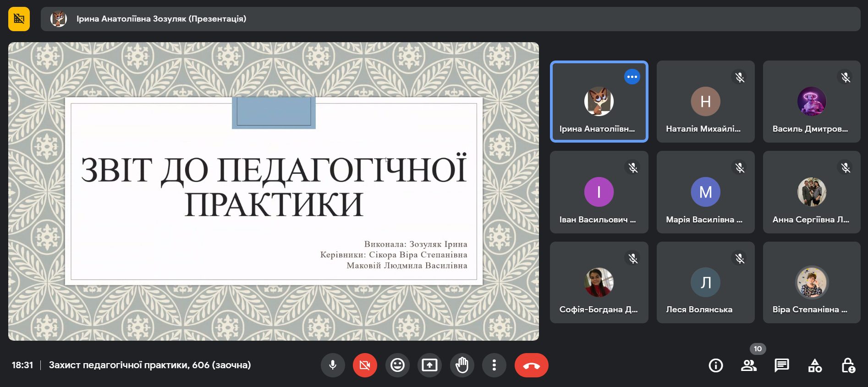The height and width of the screenshot is (387, 868).
Task: Select Анна Сергіївна photo avatar
Action: [x=812, y=192]
